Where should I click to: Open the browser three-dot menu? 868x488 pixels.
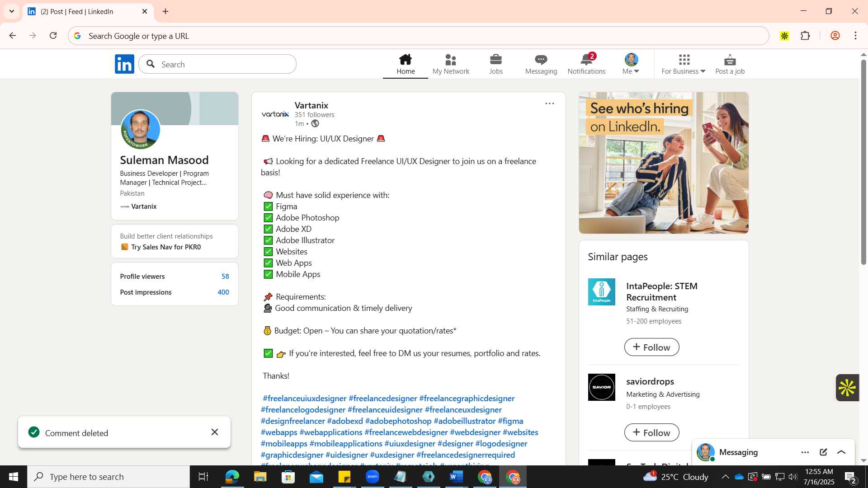(855, 36)
